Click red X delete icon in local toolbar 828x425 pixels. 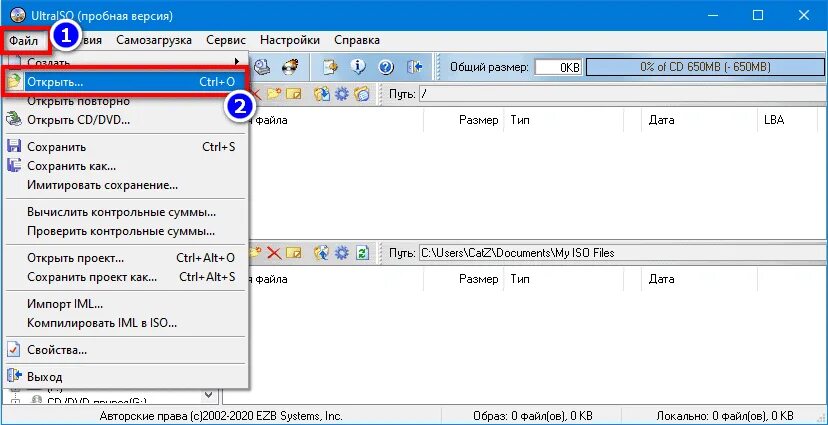pyautogui.click(x=274, y=253)
